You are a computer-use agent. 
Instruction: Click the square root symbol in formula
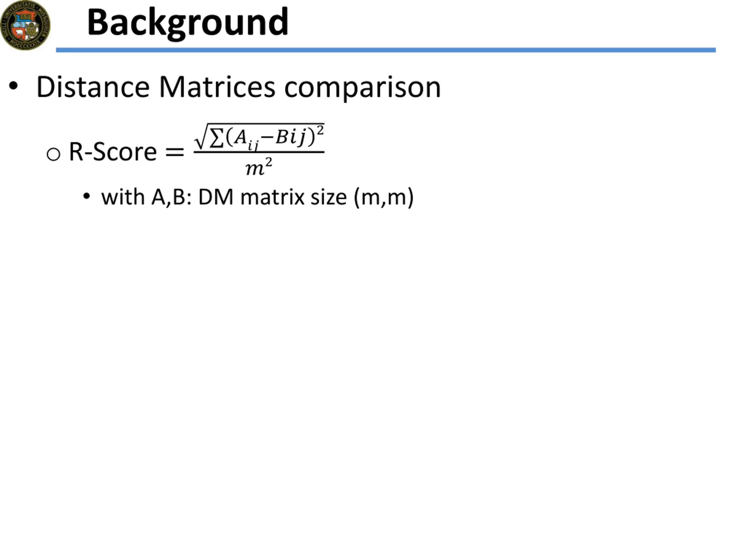[202, 136]
